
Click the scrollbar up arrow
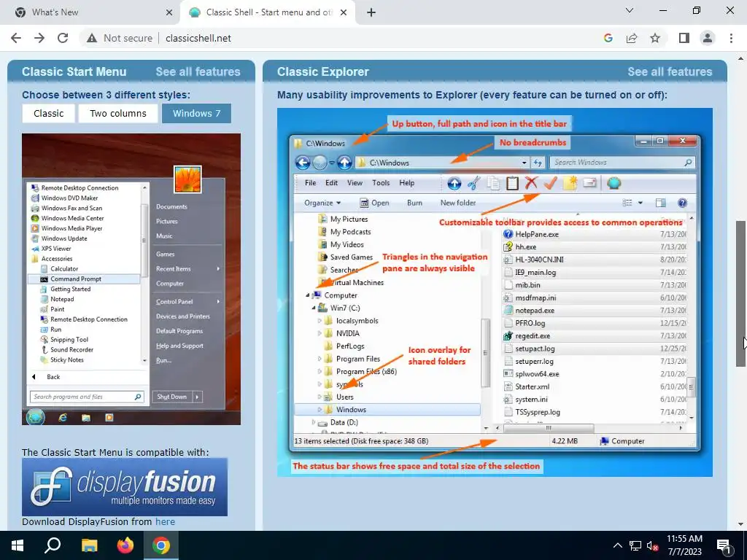[x=741, y=59]
